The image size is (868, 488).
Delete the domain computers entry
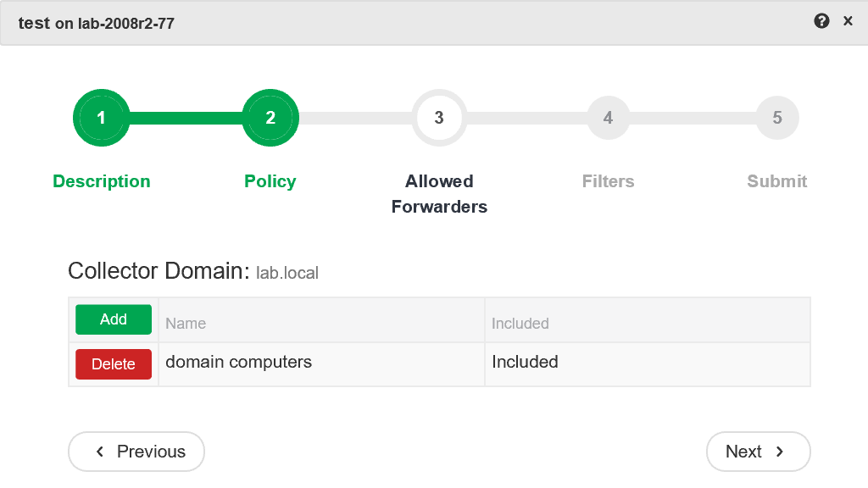(x=114, y=364)
